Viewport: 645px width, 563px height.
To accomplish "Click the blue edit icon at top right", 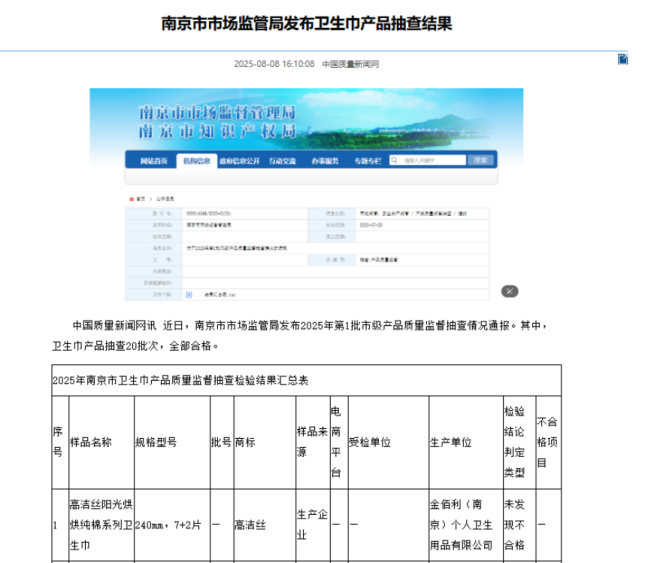I will (623, 59).
